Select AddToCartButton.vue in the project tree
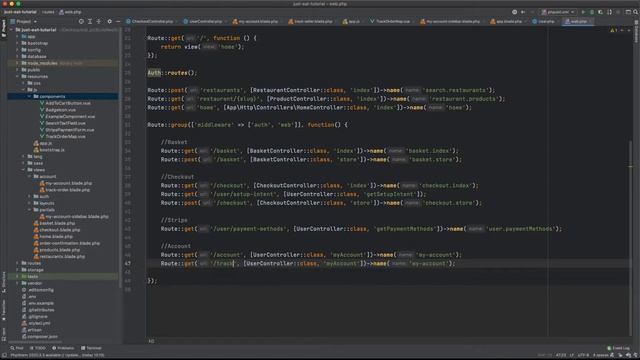Viewport: 640px width, 360px height. [x=68, y=103]
